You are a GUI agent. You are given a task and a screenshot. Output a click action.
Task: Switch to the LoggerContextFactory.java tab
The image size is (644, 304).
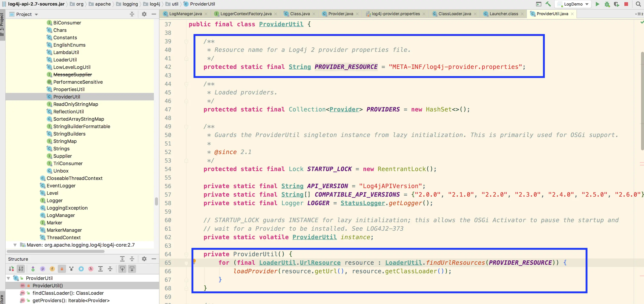tap(246, 14)
